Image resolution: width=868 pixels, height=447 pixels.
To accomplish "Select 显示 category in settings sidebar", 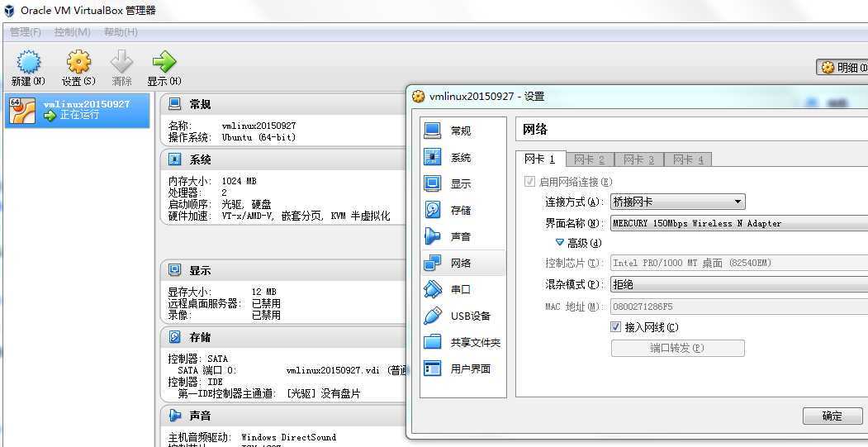I will (462, 183).
